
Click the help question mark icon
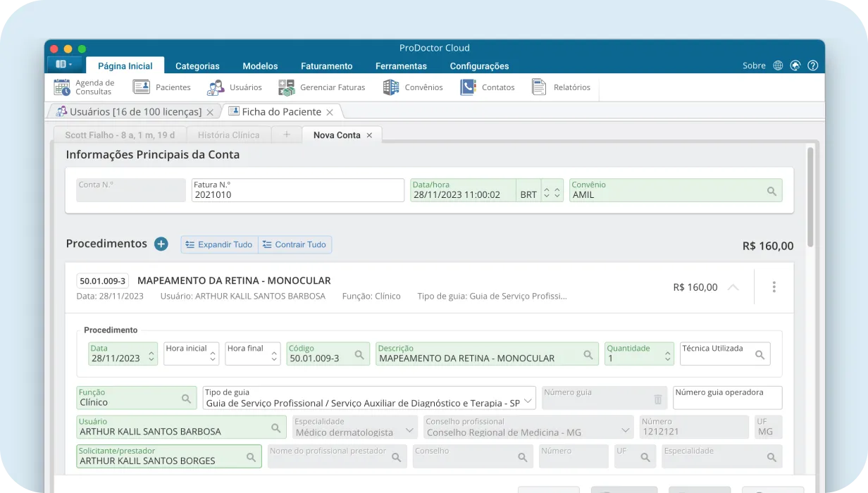(x=812, y=65)
